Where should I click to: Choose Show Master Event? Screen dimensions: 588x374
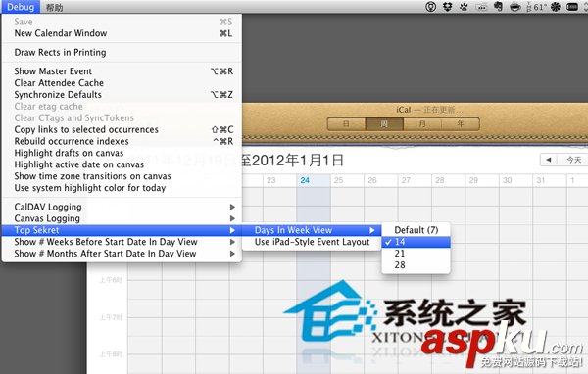click(122, 71)
